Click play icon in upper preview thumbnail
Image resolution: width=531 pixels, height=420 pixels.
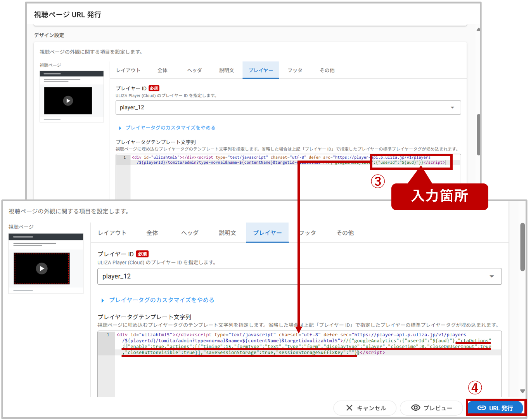pyautogui.click(x=68, y=101)
